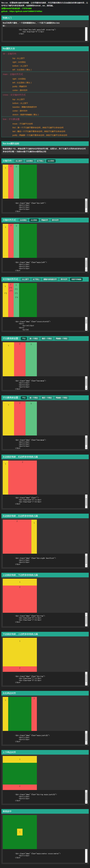Click 平分 in 子元素高度设置

pos(24,398)
